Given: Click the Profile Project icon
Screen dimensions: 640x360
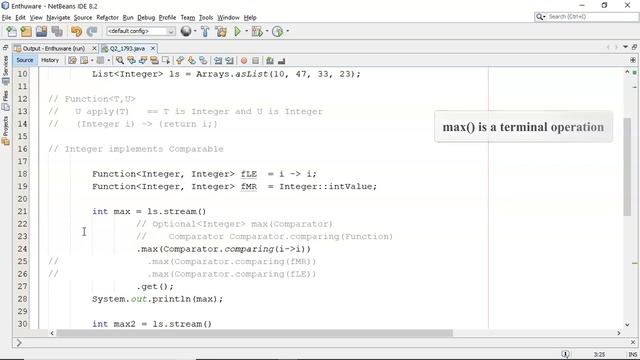Looking at the screenshot, I should [x=278, y=31].
